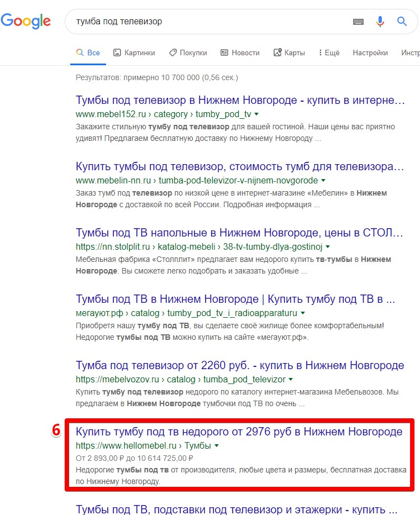Image resolution: width=420 pixels, height=515 pixels.
Task: Open the Новости news tab
Action: point(240,52)
